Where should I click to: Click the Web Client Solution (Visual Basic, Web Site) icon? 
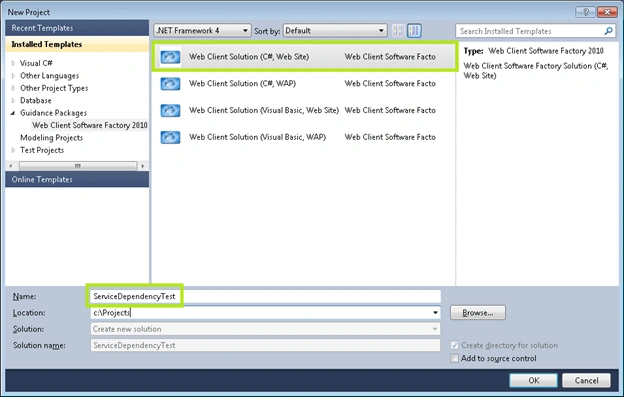click(x=170, y=110)
